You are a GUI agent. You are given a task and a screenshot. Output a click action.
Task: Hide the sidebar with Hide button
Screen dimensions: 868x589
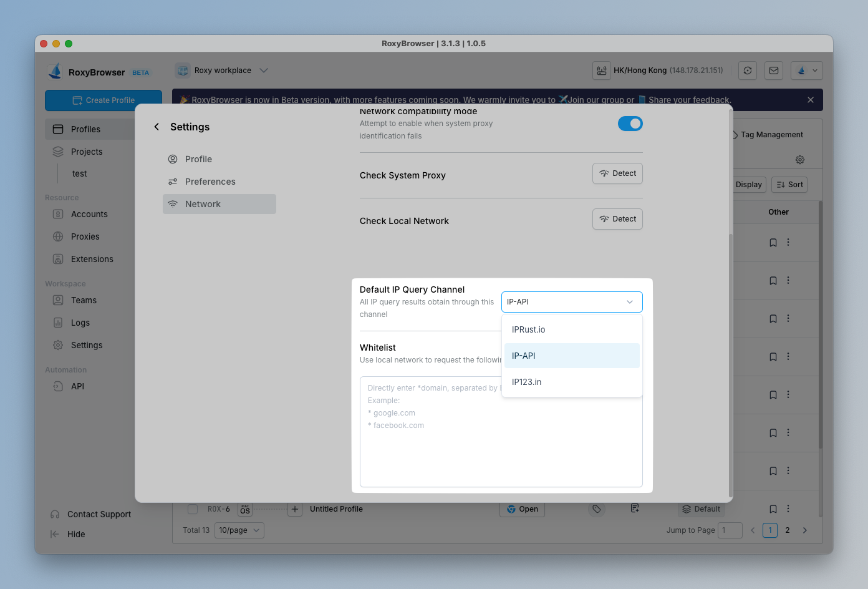tap(68, 534)
